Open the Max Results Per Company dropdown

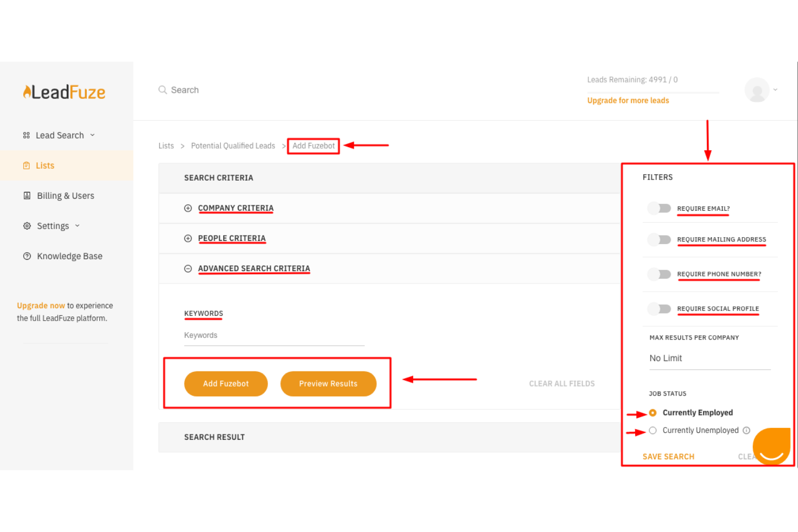click(x=710, y=358)
